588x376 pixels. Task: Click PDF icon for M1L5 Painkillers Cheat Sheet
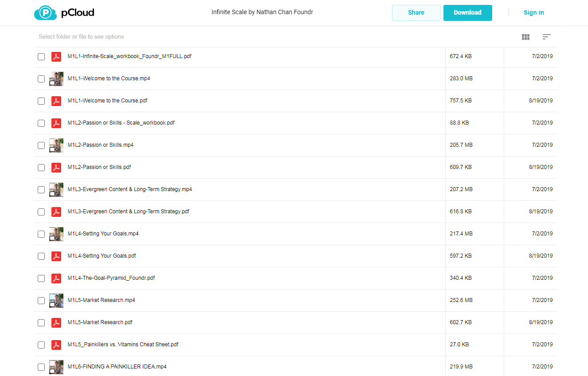56,345
